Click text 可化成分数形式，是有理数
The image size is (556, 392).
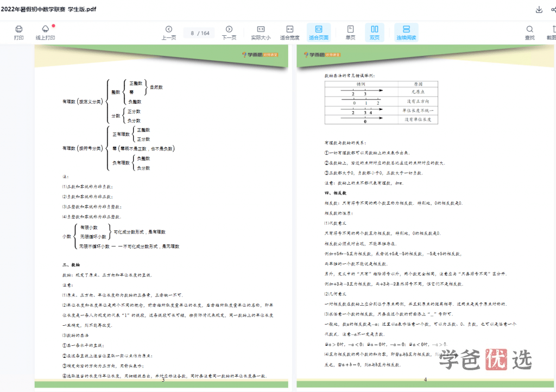[140, 232]
